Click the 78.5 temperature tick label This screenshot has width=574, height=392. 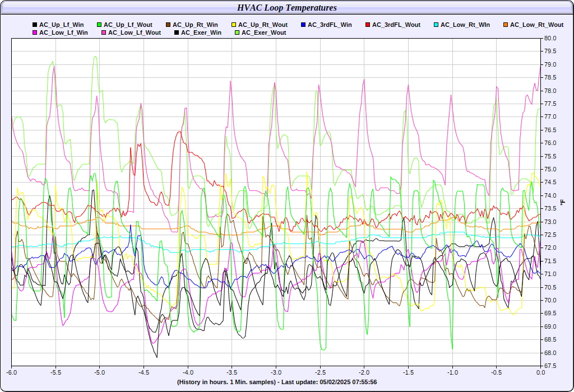(550, 78)
